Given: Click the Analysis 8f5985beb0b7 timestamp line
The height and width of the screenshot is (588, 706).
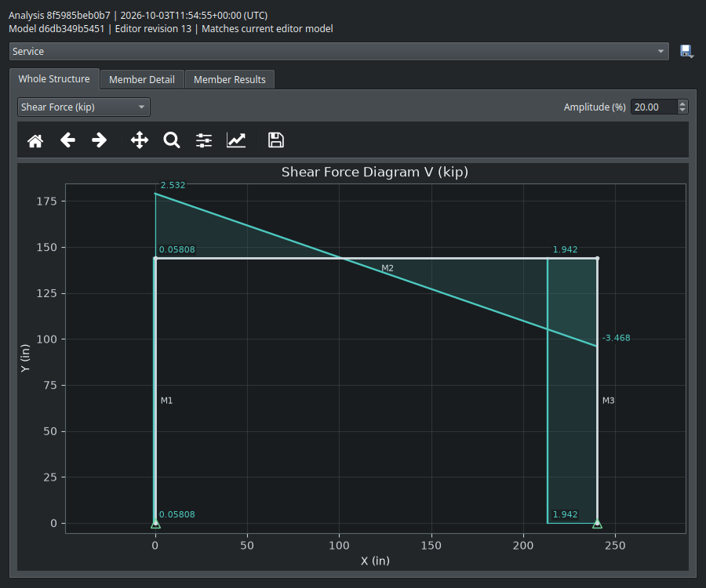Looking at the screenshot, I should 138,16.
